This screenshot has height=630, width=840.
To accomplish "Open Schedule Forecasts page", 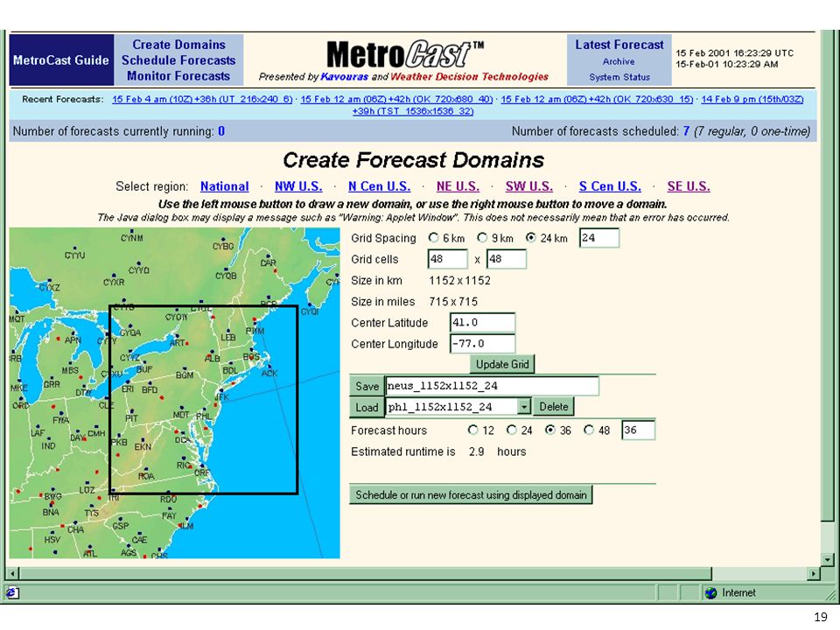I will pos(178,60).
